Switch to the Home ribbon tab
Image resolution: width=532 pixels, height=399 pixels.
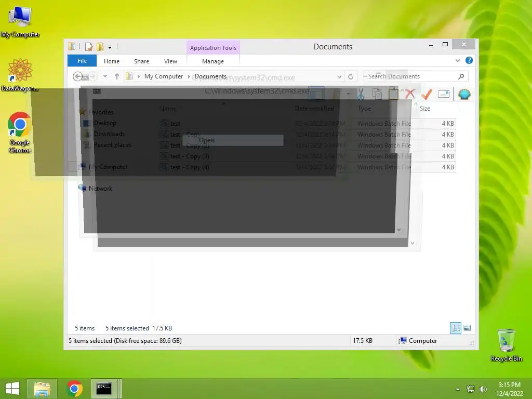pyautogui.click(x=112, y=61)
